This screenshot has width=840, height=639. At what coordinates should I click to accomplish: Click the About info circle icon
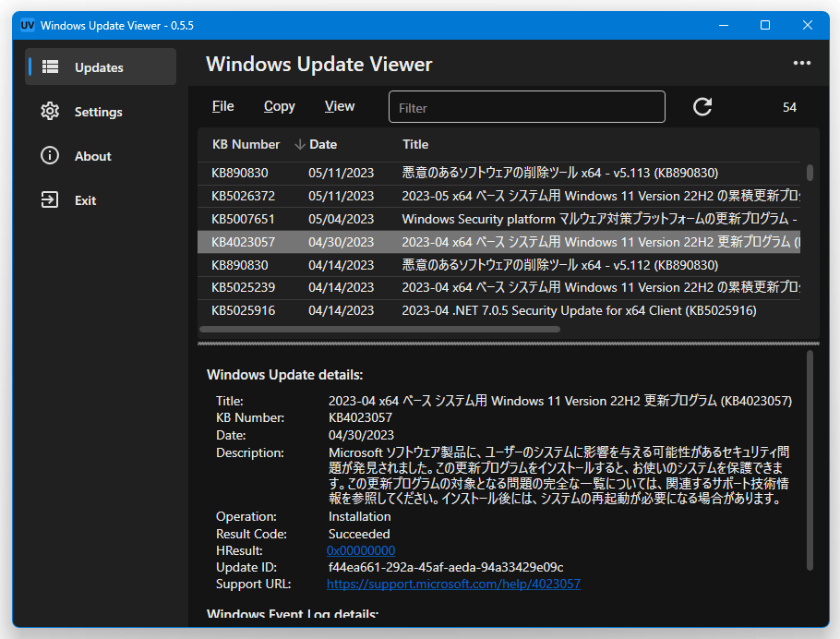coord(50,156)
